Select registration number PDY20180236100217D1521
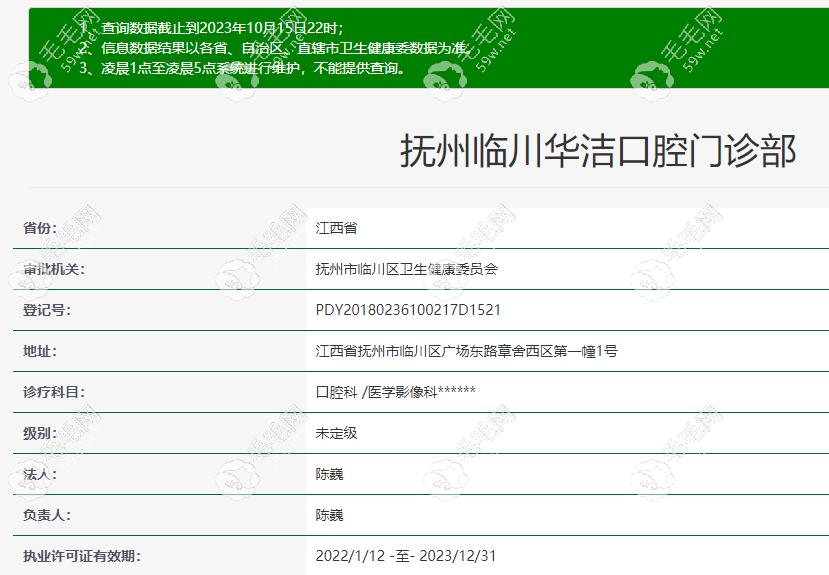 click(408, 310)
